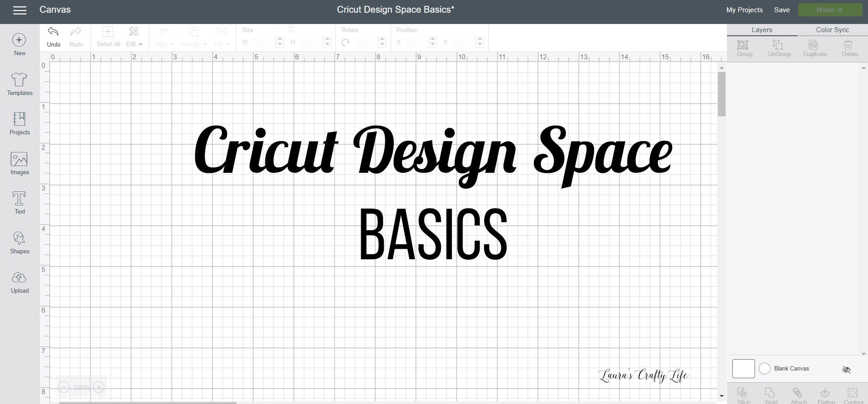Viewport: 868px width, 404px height.
Task: Click the Rotate stepper arrows
Action: click(382, 42)
